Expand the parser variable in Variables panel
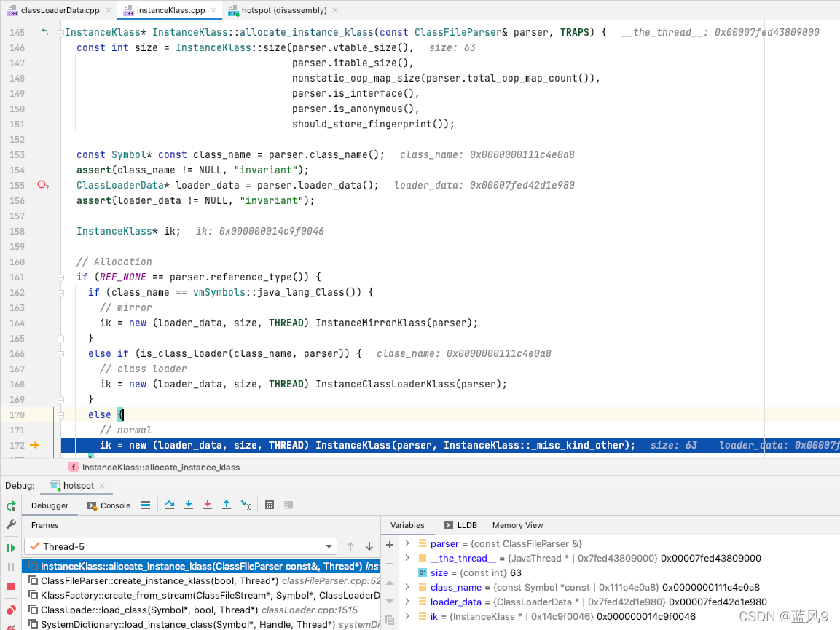 point(406,543)
